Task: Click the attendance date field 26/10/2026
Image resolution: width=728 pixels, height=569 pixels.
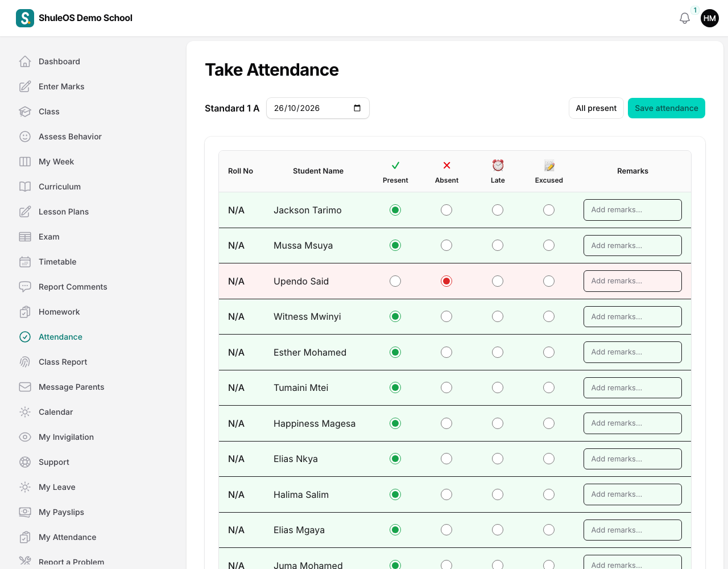Action: (318, 108)
